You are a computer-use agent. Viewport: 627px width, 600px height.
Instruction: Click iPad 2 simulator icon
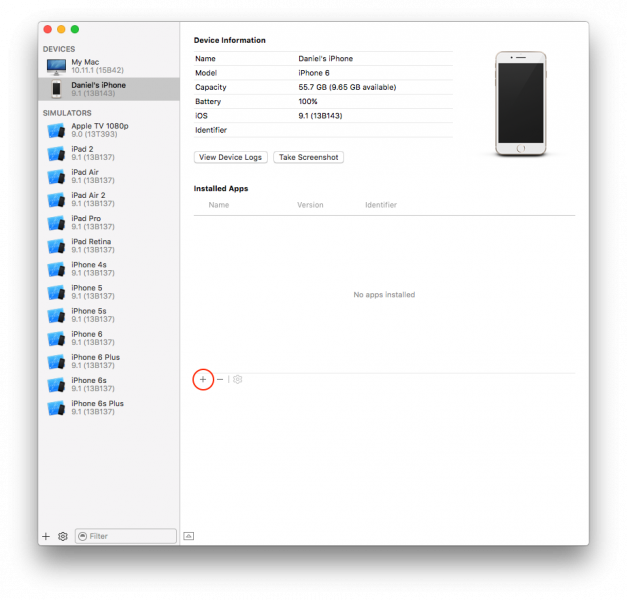coord(56,154)
